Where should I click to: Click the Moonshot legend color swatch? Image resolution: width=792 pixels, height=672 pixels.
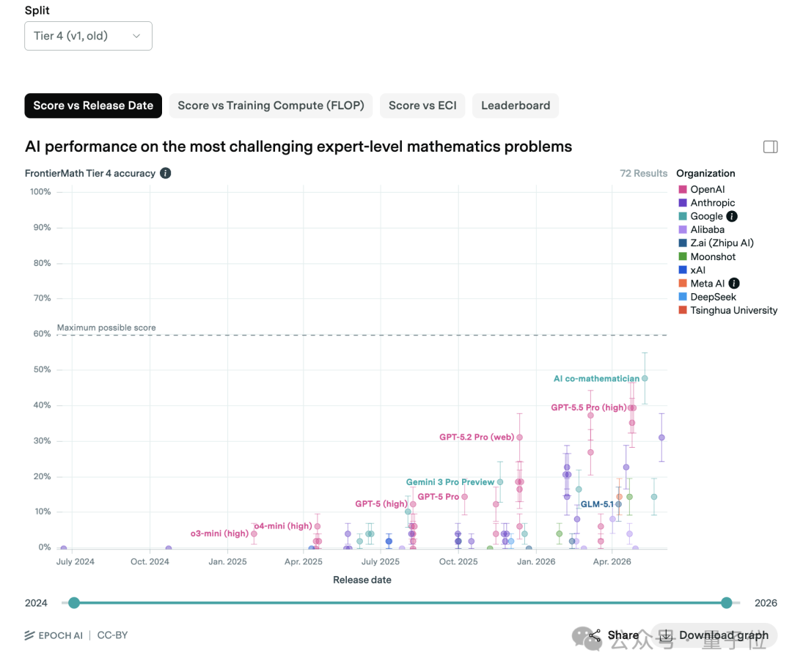point(683,256)
